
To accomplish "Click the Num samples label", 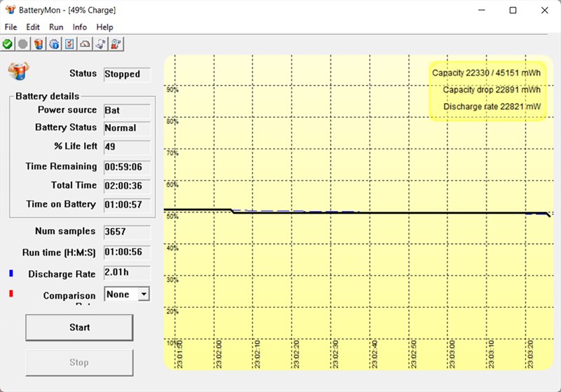I will coord(65,231).
